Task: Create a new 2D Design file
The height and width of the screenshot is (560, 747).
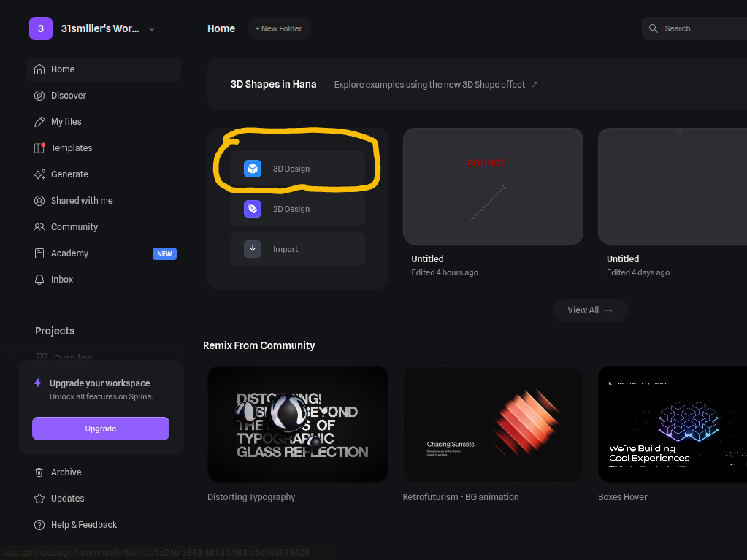Action: tap(298, 209)
